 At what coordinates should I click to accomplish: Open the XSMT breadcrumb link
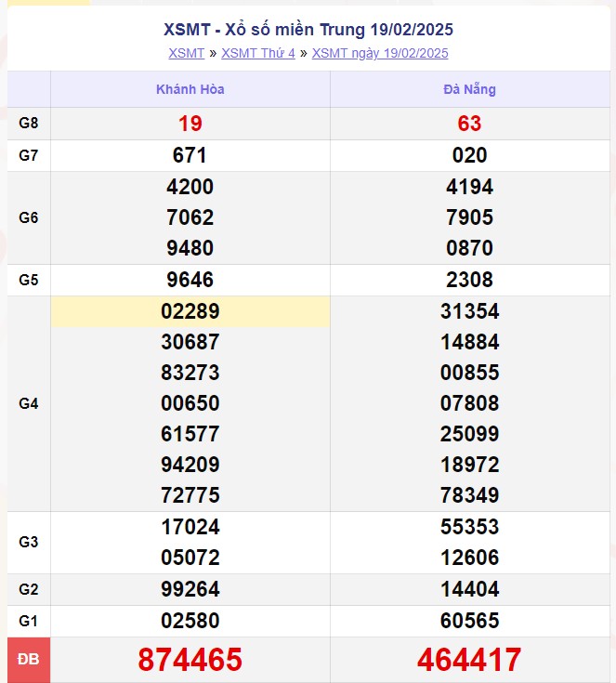click(x=187, y=53)
